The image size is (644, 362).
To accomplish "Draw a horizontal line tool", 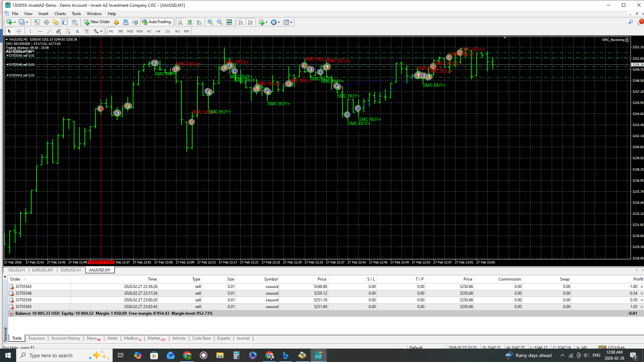I will point(40,31).
